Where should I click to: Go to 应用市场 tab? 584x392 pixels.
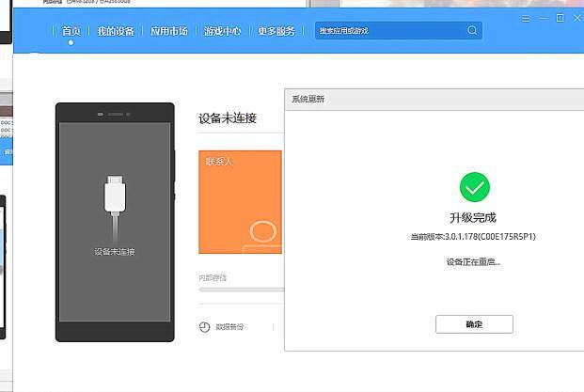168,31
